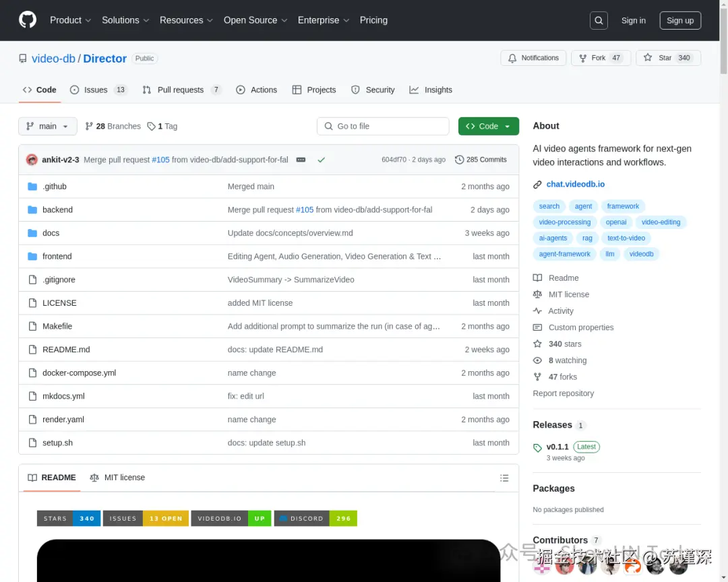Image resolution: width=728 pixels, height=582 pixels.
Task: Open chat.videodb.io website link
Action: 575,185
